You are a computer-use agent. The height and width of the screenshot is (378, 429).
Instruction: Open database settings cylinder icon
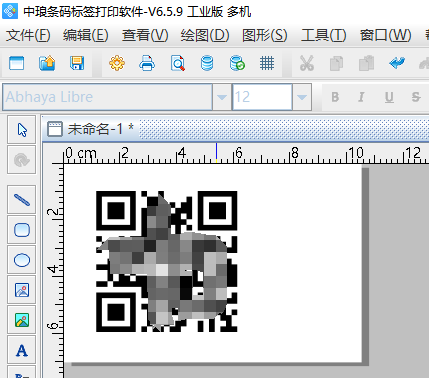coord(207,63)
